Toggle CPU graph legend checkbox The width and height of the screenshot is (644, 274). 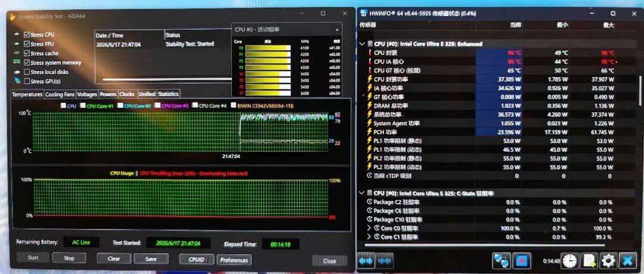point(63,106)
